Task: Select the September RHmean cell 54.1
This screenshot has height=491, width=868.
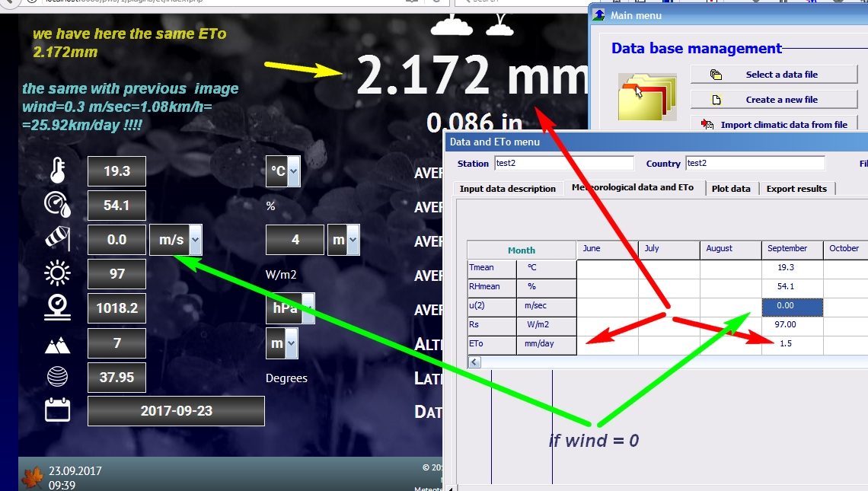Action: click(x=792, y=286)
